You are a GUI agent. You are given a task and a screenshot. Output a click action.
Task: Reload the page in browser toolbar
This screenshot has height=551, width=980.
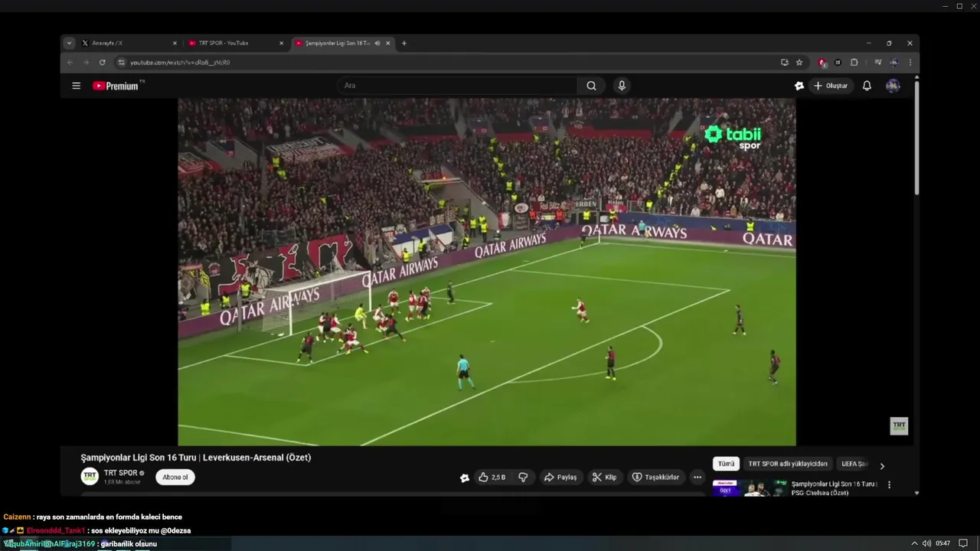pyautogui.click(x=102, y=63)
